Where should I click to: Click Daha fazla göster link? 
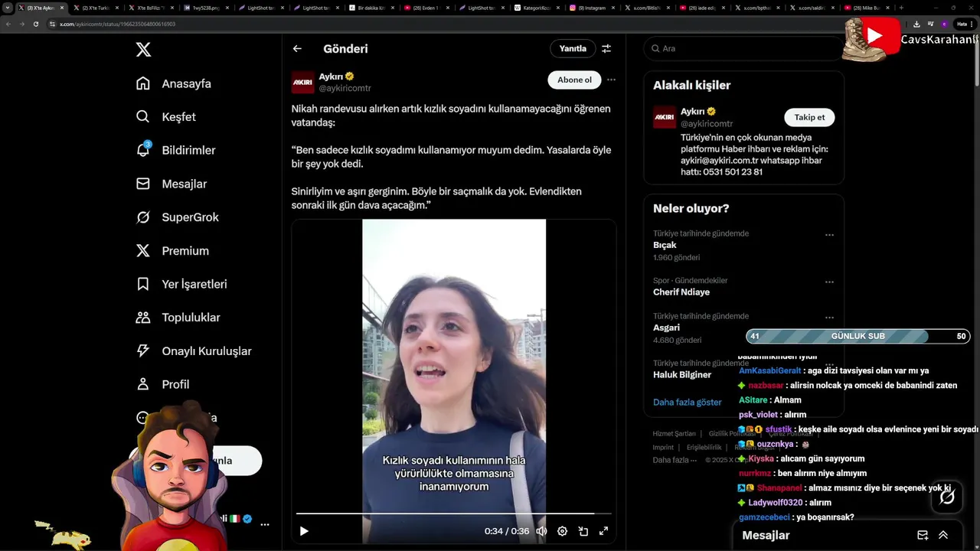coord(688,402)
